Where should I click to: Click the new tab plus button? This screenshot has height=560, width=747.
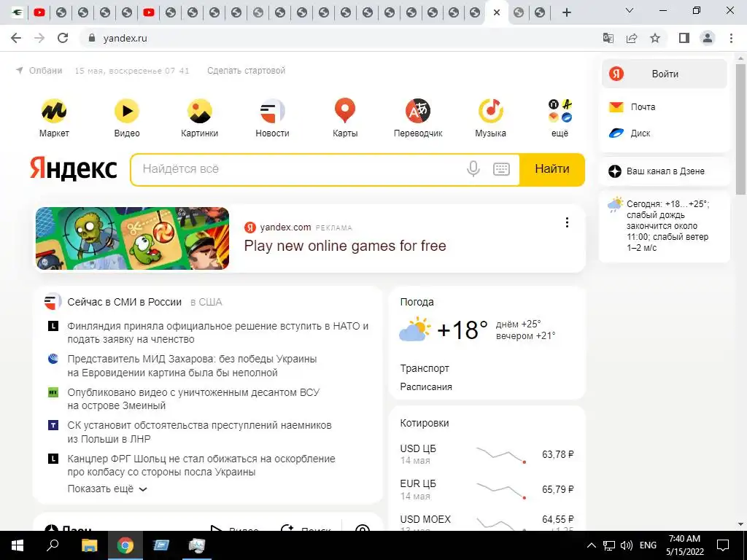click(566, 13)
